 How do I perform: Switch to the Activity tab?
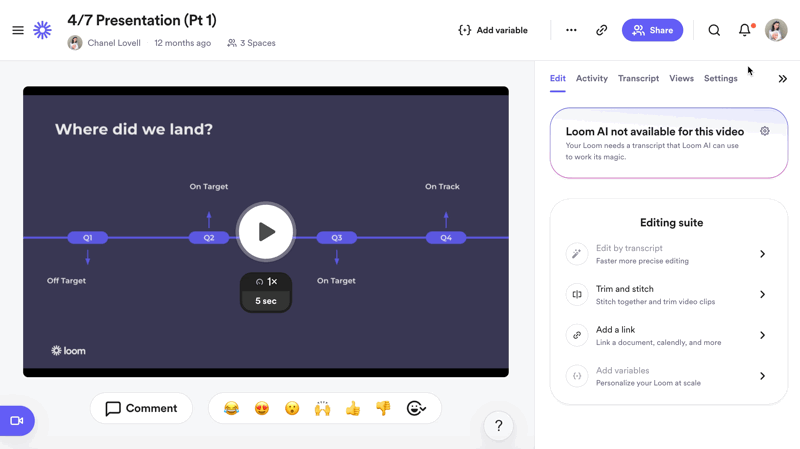click(591, 78)
